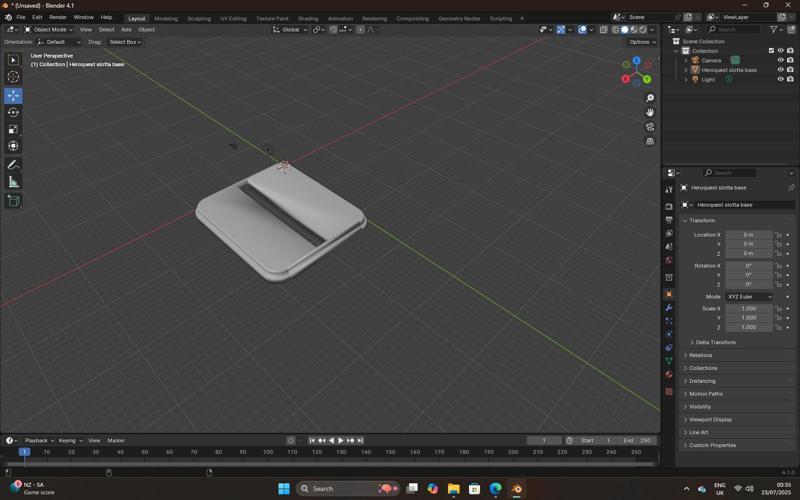The image size is (800, 500).
Task: Select the Move tool in the toolbar
Action: (x=13, y=96)
